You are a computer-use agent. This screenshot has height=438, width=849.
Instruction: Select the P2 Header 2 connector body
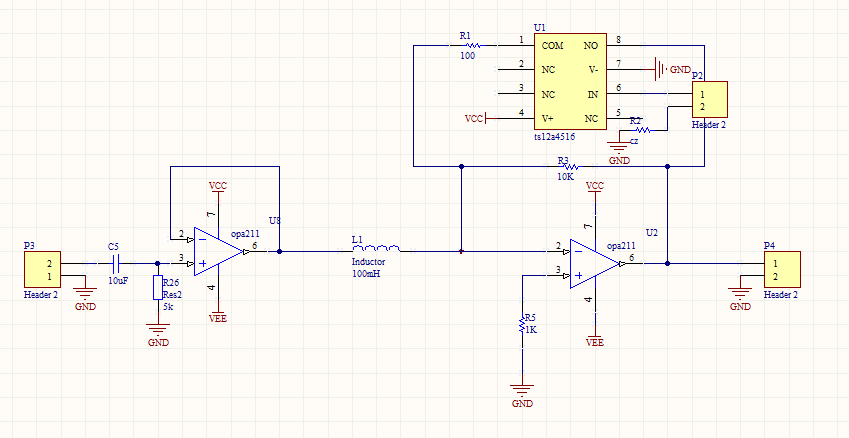(710, 100)
